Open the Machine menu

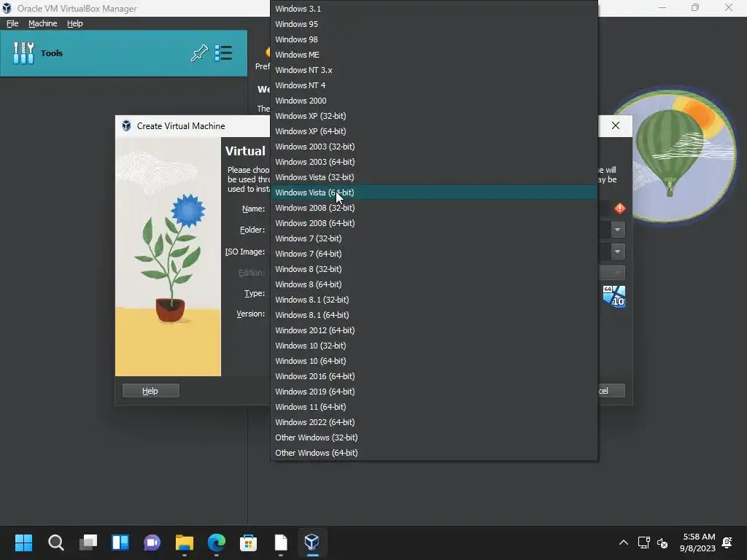(x=43, y=23)
